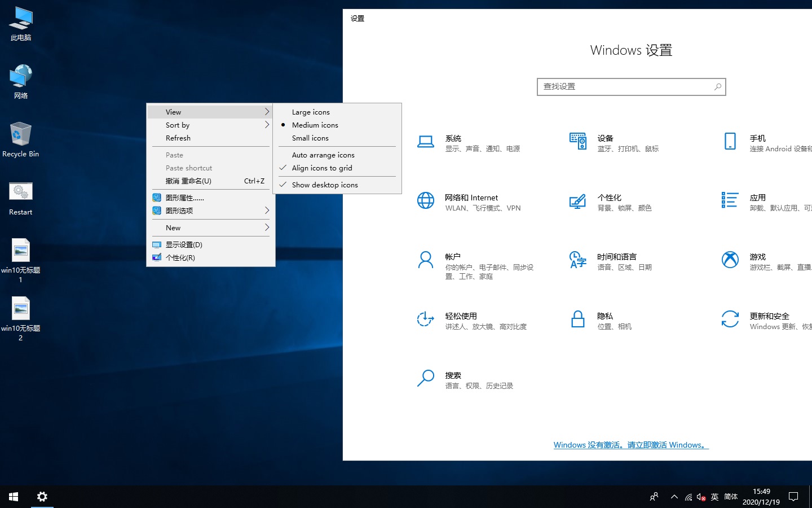The image size is (812, 508).
Task: Expand the 图形选项 submenu
Action: coord(210,211)
